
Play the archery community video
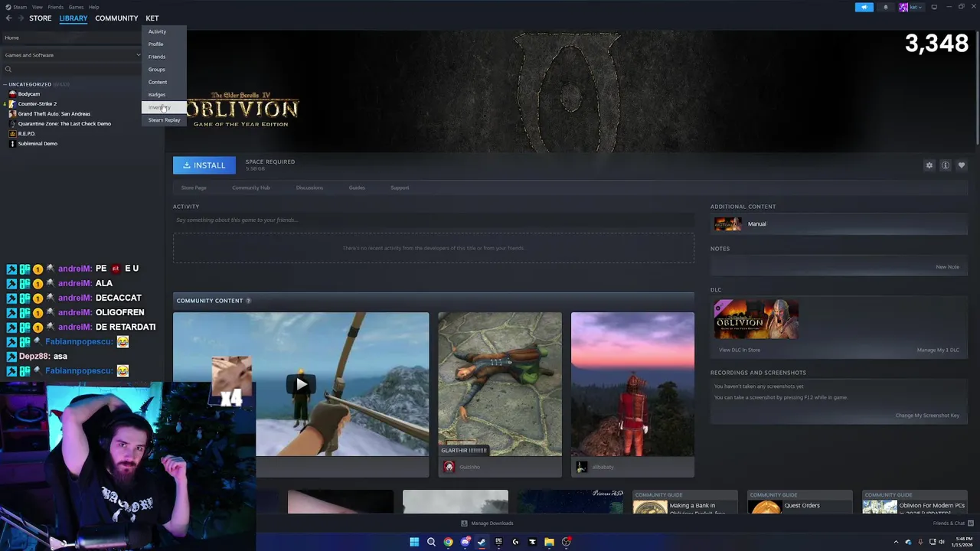click(301, 384)
